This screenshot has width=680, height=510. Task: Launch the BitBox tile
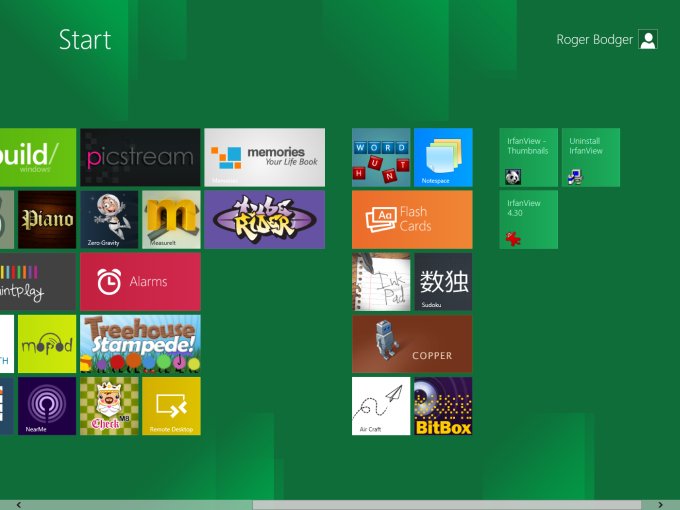point(443,406)
